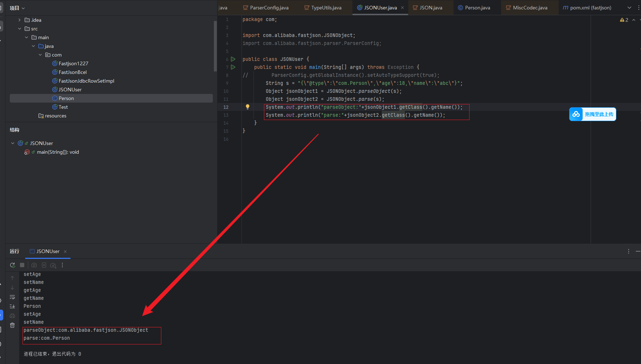Collapse the main folder
Image resolution: width=641 pixels, height=364 pixels.
[26, 37]
